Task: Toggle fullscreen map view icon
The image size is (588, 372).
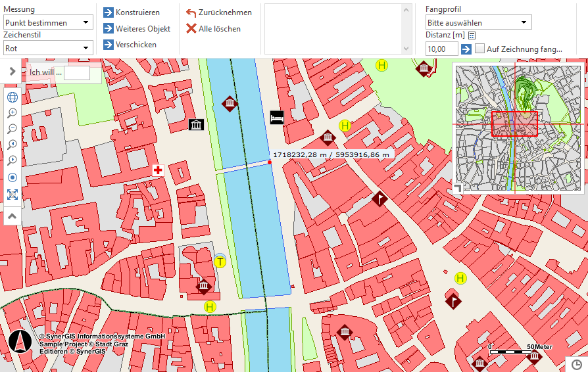Action: click(x=12, y=195)
